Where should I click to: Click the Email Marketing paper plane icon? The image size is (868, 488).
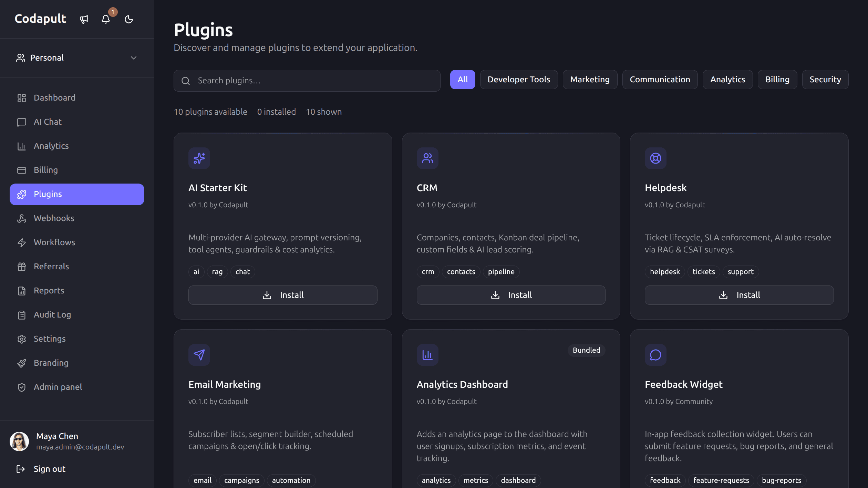pos(199,355)
